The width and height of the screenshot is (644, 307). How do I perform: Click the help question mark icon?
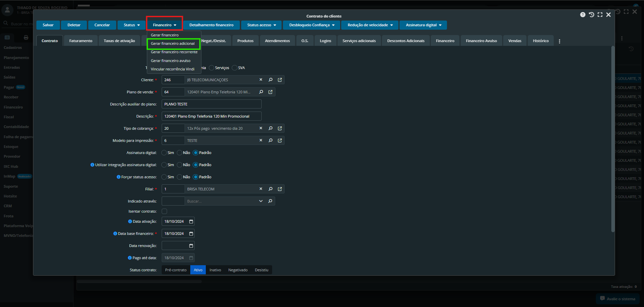[583, 15]
